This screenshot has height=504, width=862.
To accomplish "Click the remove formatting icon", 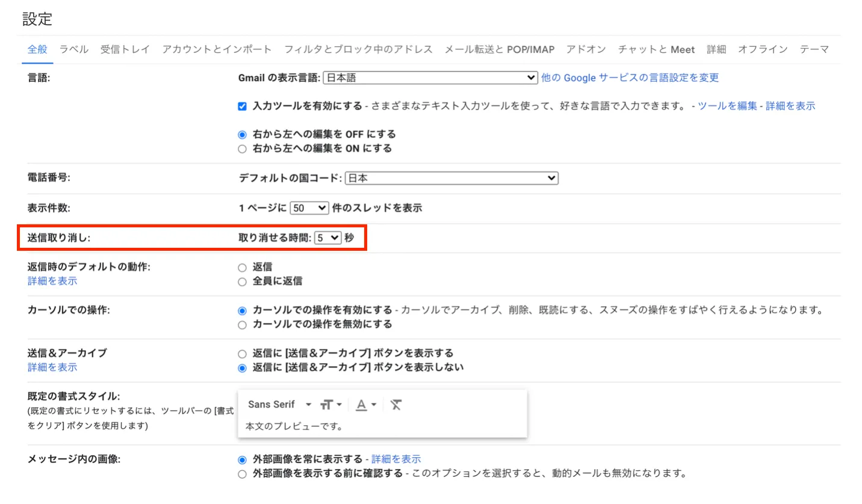I will (395, 405).
